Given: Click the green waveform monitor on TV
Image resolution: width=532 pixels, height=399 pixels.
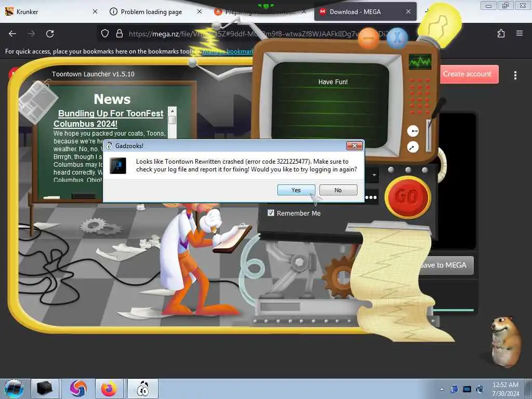Looking at the screenshot, I should click(420, 62).
